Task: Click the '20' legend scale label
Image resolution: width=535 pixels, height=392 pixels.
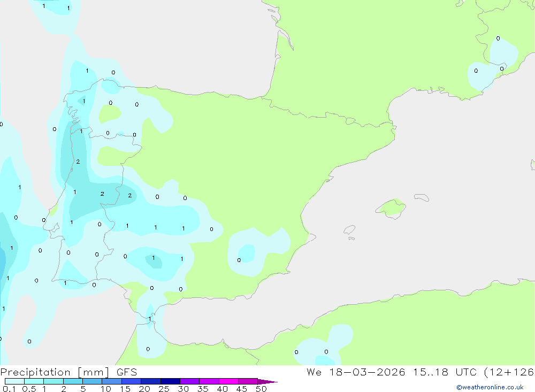Action: (144, 389)
